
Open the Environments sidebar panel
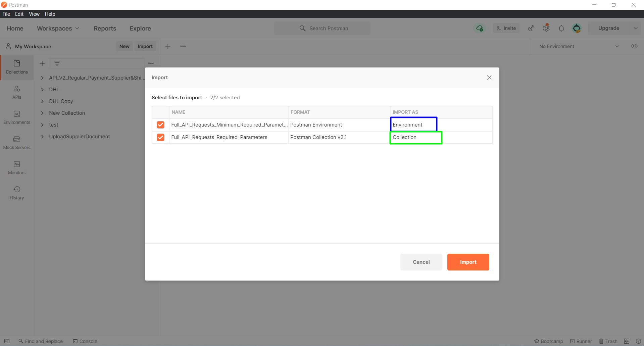pos(17,118)
